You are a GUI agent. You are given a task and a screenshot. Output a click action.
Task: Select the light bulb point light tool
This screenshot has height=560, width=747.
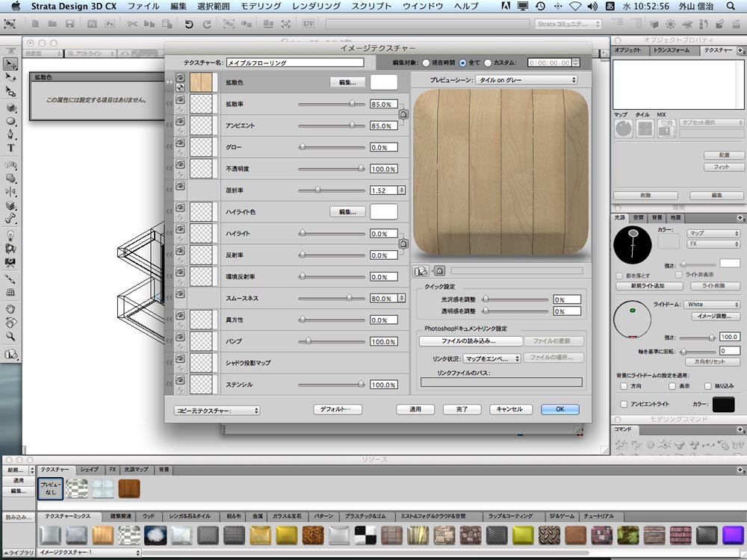coord(10,236)
